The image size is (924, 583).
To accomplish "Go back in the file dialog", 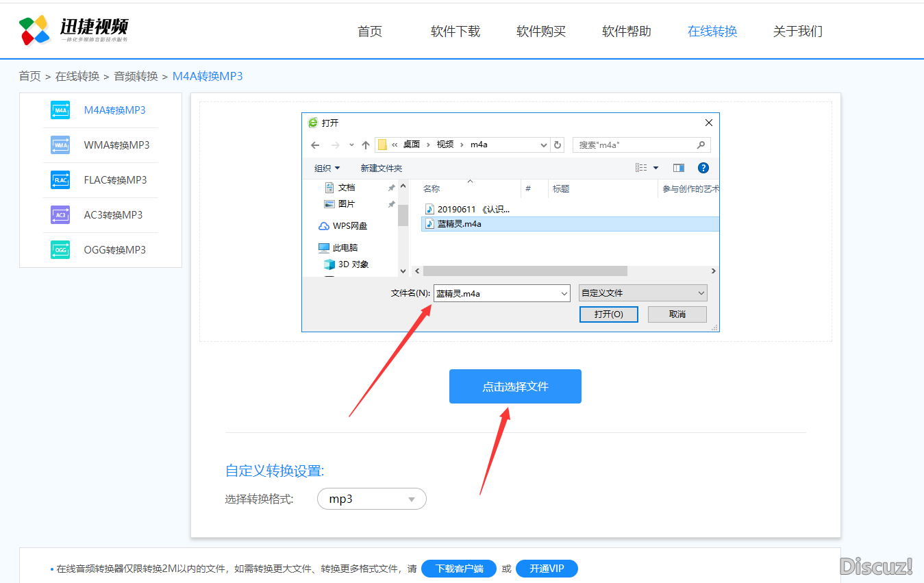I will (x=315, y=145).
